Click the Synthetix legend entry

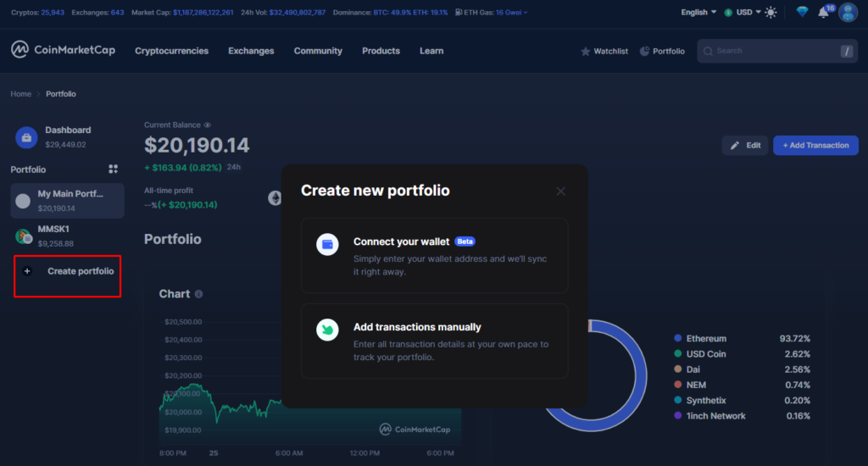(742, 400)
